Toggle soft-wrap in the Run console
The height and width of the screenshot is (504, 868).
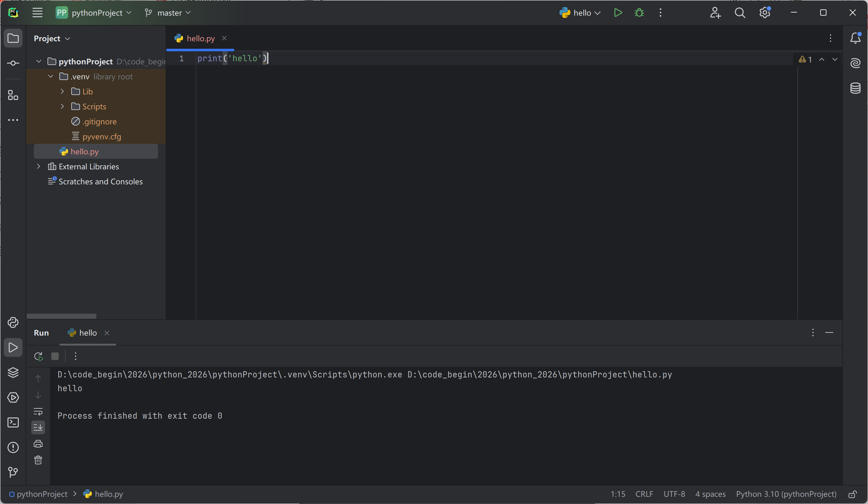38,411
